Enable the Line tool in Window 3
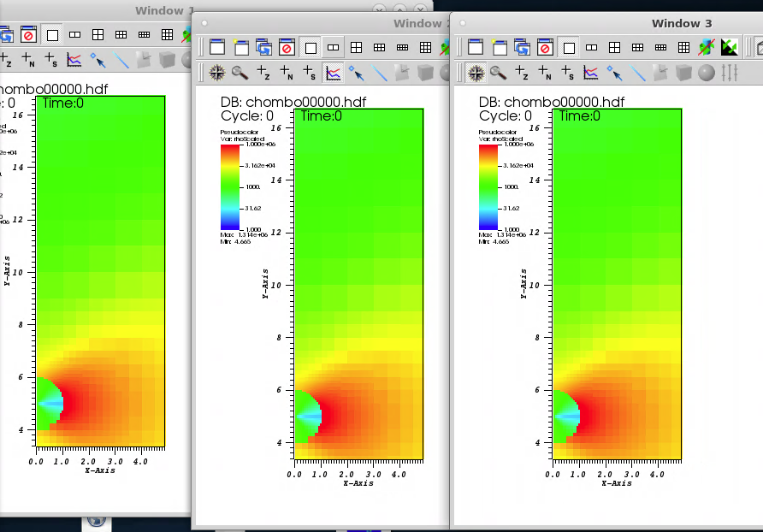This screenshot has width=763, height=532. (637, 73)
